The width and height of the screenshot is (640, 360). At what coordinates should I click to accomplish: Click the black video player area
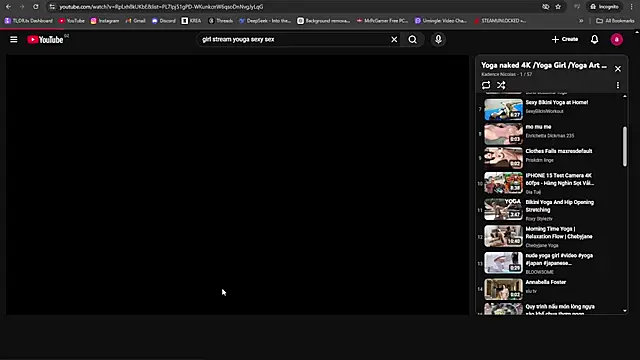[237, 184]
